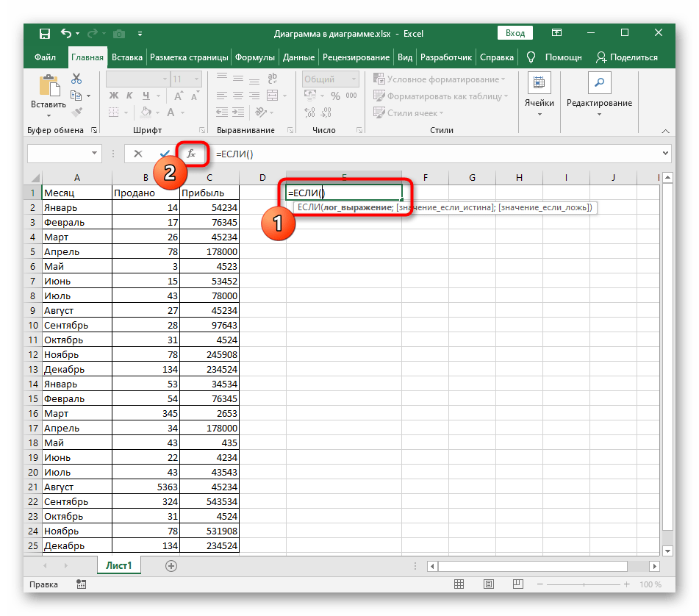Select the Лист1 sheet tab

pyautogui.click(x=118, y=565)
